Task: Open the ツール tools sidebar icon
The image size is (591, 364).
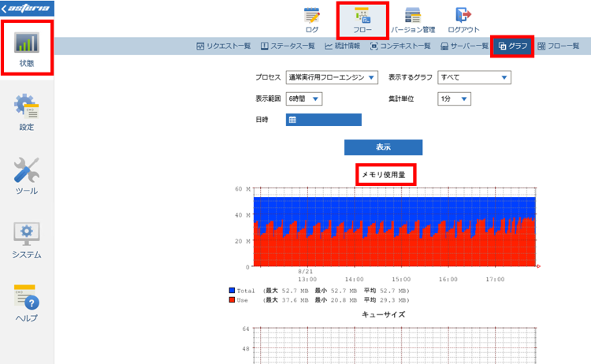Action: (27, 176)
